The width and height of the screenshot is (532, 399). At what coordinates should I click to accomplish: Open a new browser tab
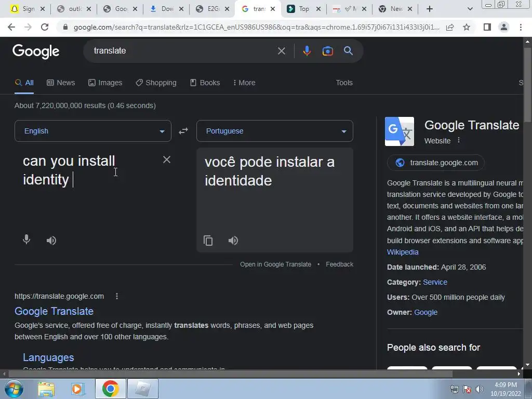coord(430,9)
